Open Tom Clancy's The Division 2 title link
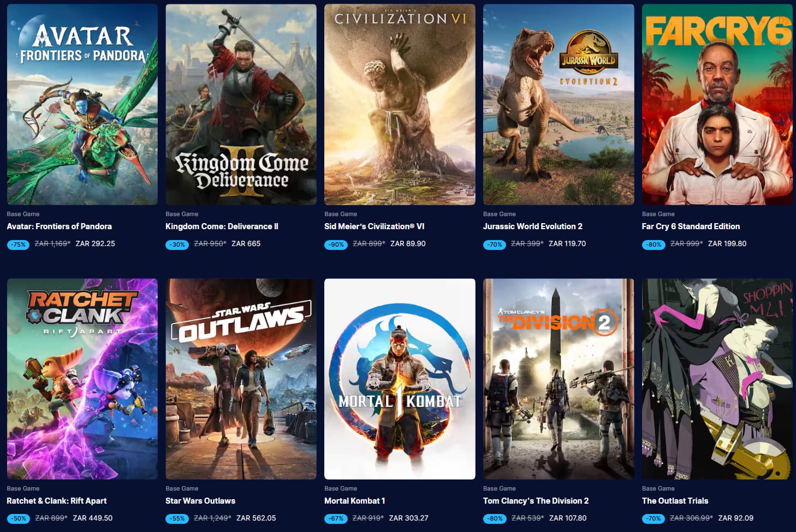This screenshot has width=796, height=532. tap(536, 501)
